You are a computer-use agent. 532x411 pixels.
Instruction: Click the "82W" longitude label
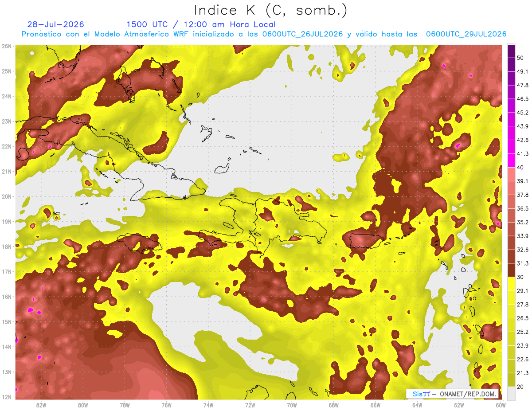pyautogui.click(x=41, y=405)
